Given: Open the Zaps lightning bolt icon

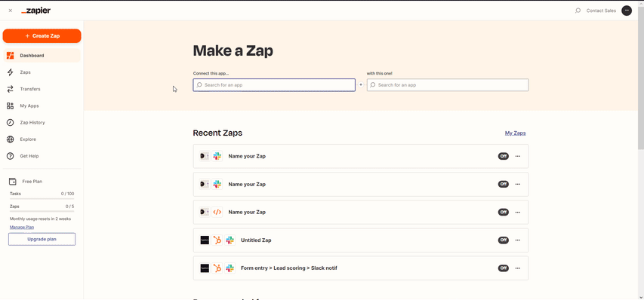Looking at the screenshot, I should click(x=11, y=72).
